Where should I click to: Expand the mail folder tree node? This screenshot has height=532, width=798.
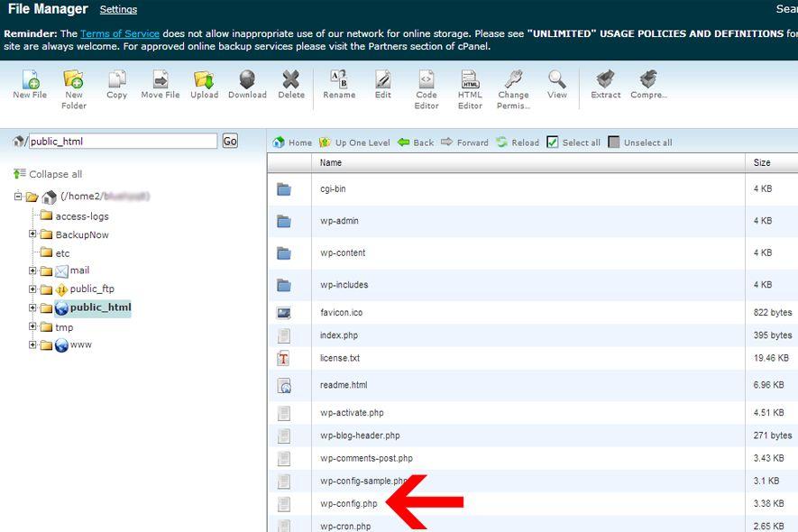[x=32, y=271]
